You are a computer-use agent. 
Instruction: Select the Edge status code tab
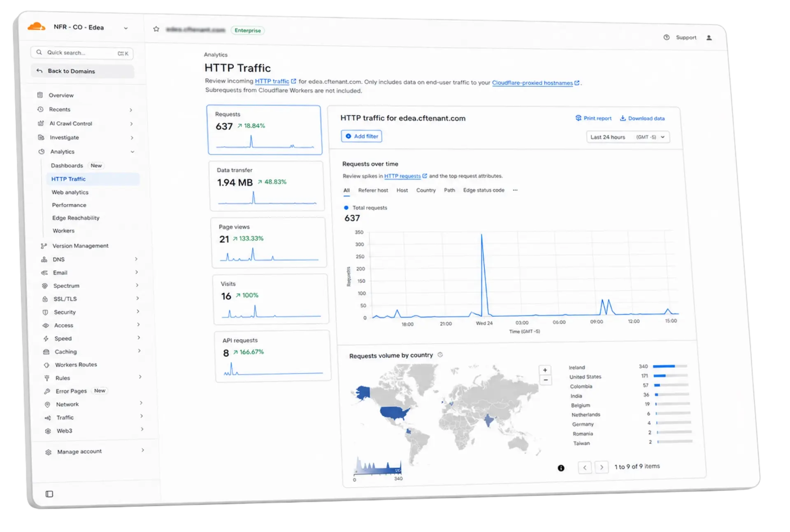point(483,190)
